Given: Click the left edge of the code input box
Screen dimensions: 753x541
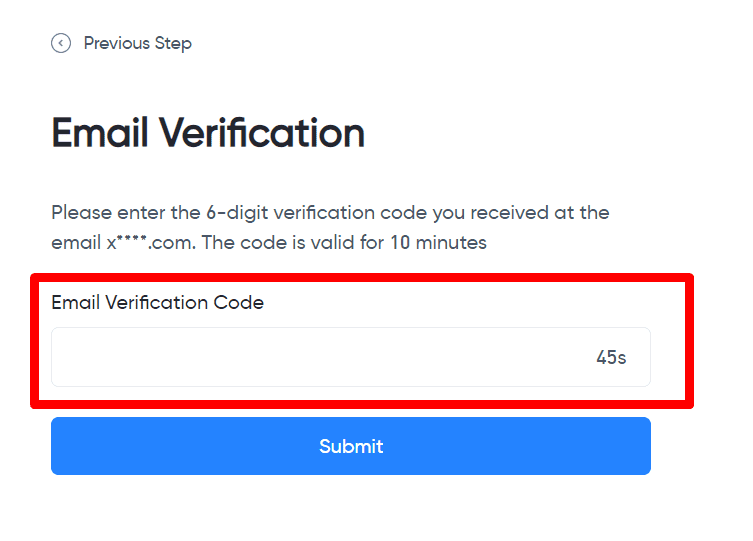Looking at the screenshot, I should 62,357.
